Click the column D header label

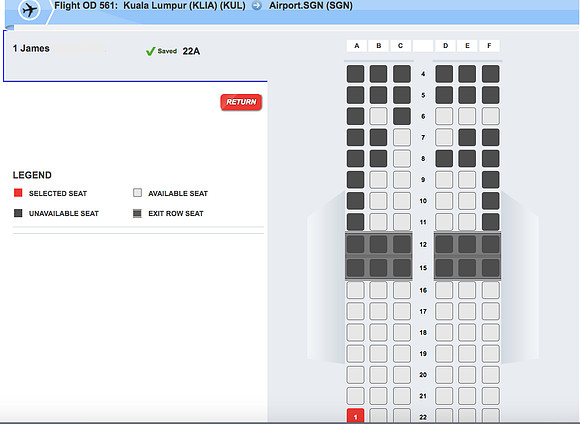pyautogui.click(x=445, y=46)
